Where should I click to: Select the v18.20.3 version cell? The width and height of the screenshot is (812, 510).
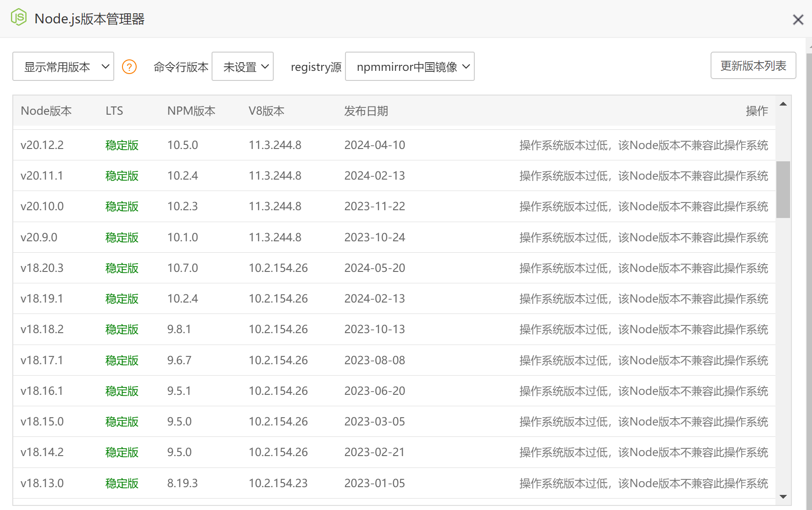[x=42, y=268]
